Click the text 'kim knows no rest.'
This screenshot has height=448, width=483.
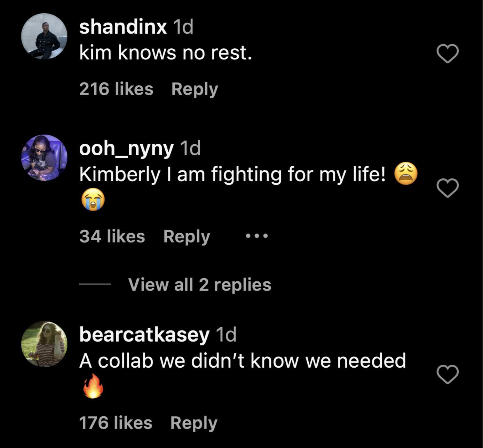coord(165,53)
